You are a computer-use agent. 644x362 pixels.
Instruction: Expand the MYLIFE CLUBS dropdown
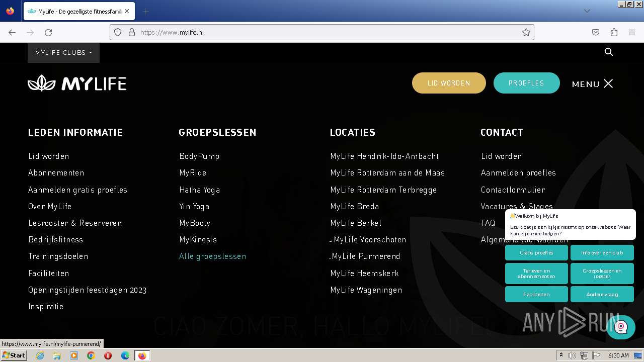click(63, 52)
